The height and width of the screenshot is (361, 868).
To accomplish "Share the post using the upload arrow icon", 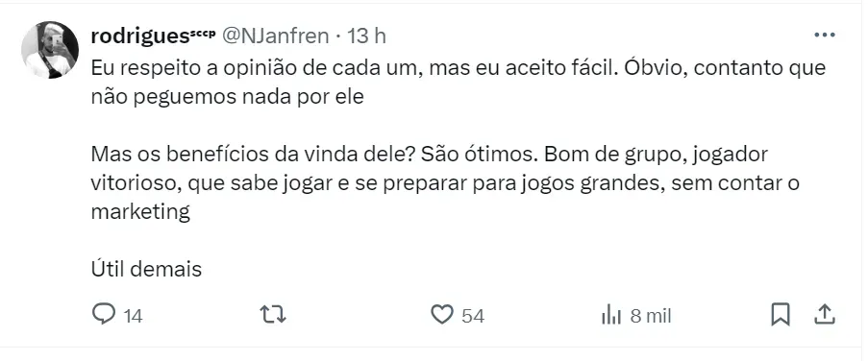I will point(825,315).
